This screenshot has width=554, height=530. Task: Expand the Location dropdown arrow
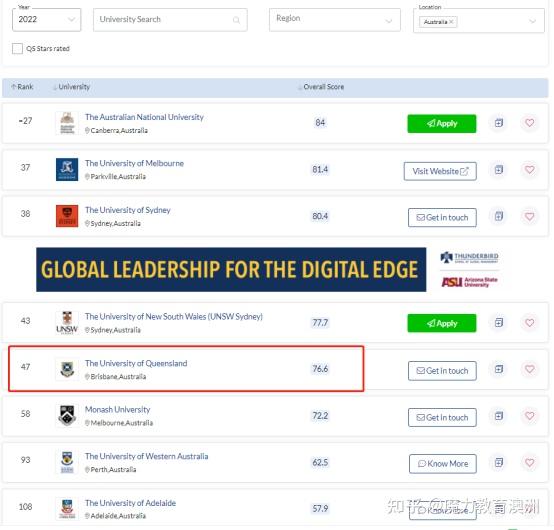pos(532,22)
